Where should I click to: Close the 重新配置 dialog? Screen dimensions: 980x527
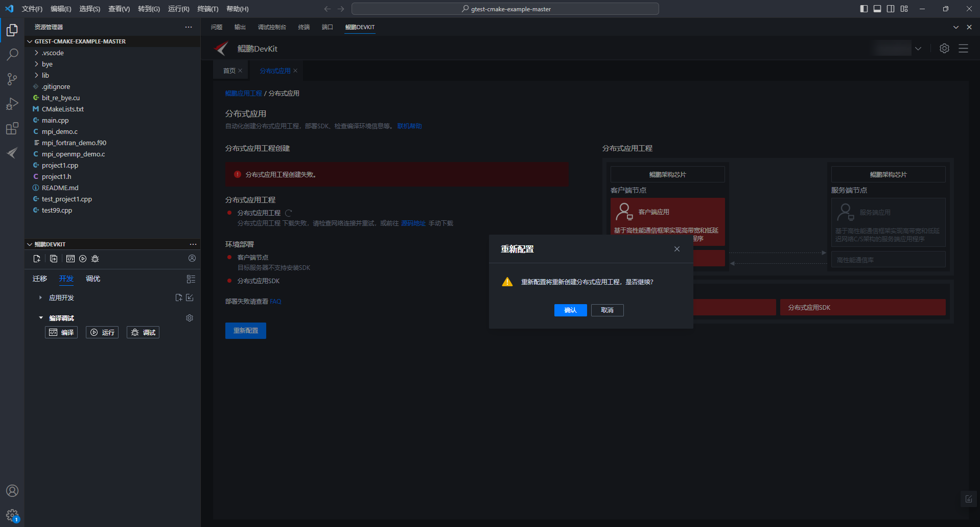tap(677, 249)
